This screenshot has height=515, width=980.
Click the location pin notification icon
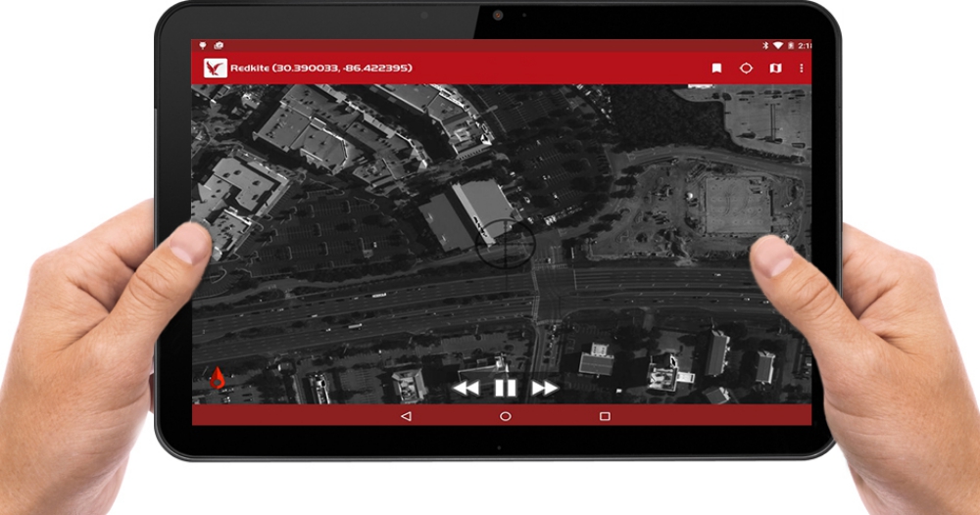pyautogui.click(x=203, y=46)
